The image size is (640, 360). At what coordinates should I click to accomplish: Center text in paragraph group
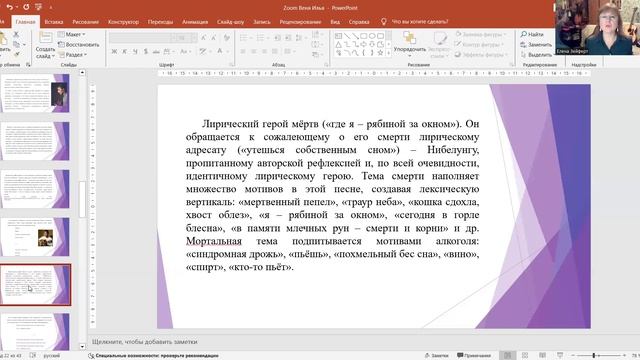tap(253, 51)
